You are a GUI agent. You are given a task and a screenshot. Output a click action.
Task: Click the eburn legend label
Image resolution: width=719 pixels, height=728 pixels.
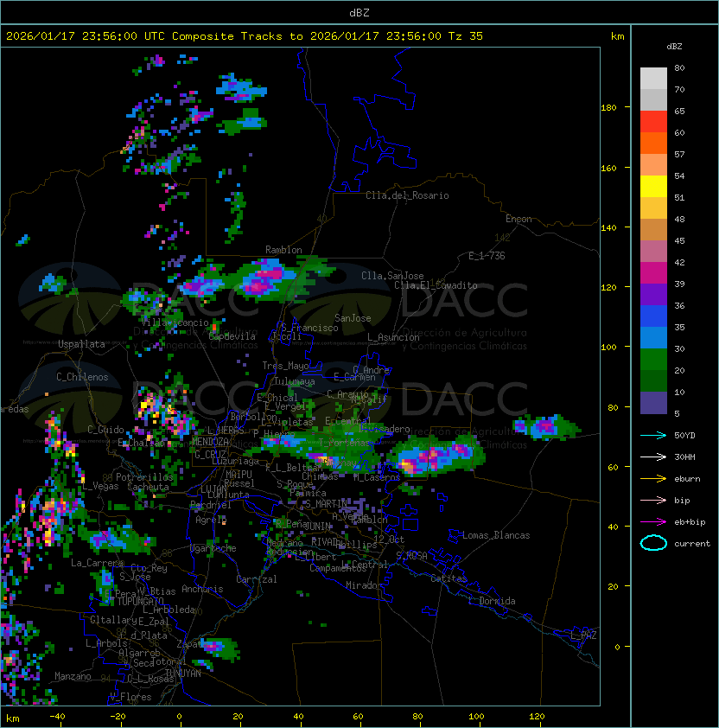point(687,479)
